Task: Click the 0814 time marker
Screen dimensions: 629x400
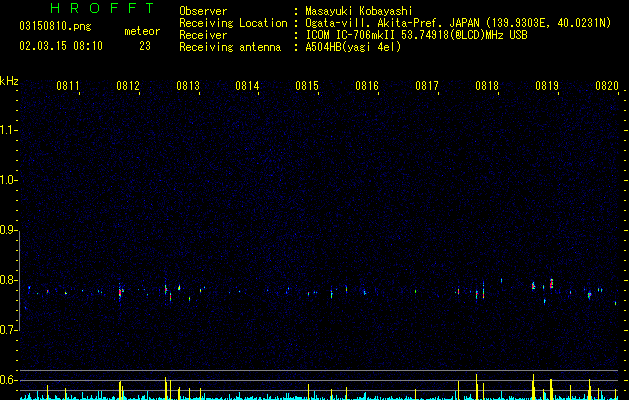Action: (247, 86)
